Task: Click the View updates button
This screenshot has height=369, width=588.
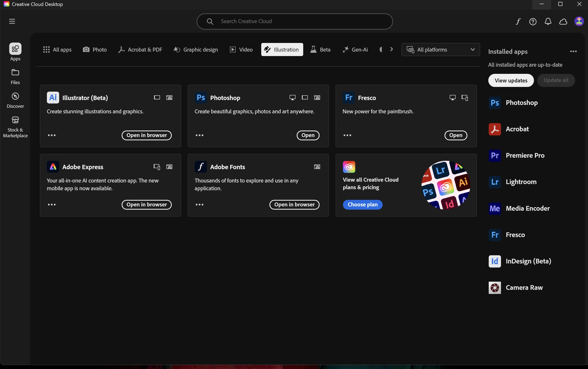Action: [x=511, y=80]
